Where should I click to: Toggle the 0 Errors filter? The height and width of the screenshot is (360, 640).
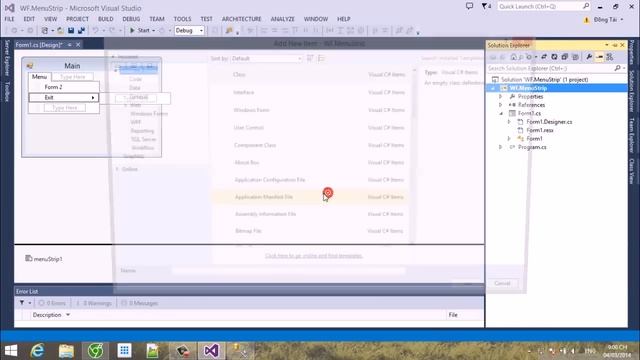(x=52, y=303)
